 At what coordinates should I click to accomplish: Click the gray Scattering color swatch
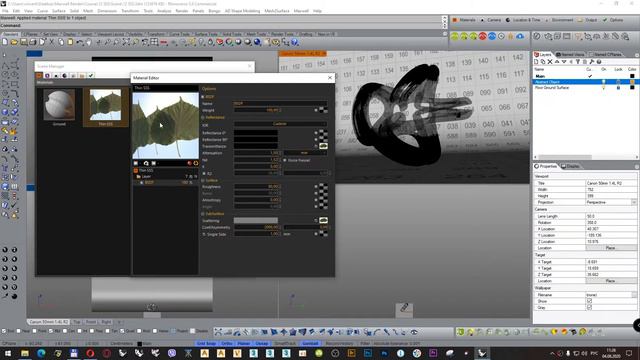256,220
